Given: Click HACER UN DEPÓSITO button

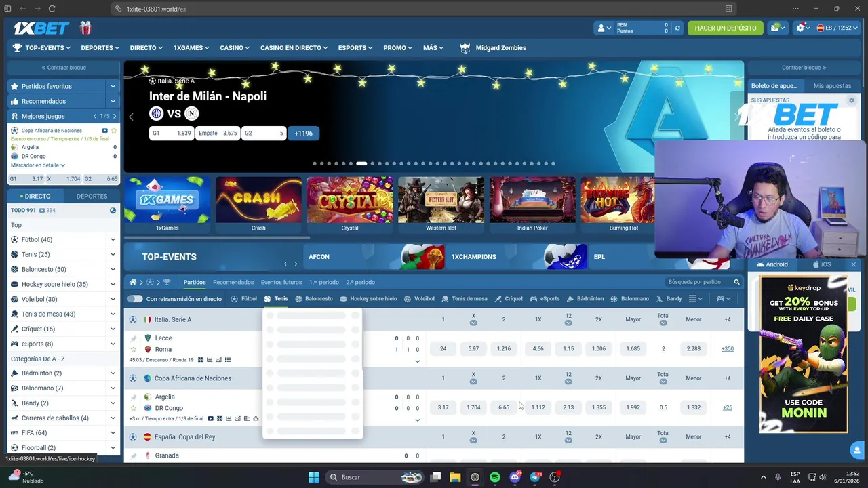Looking at the screenshot, I should tap(725, 28).
